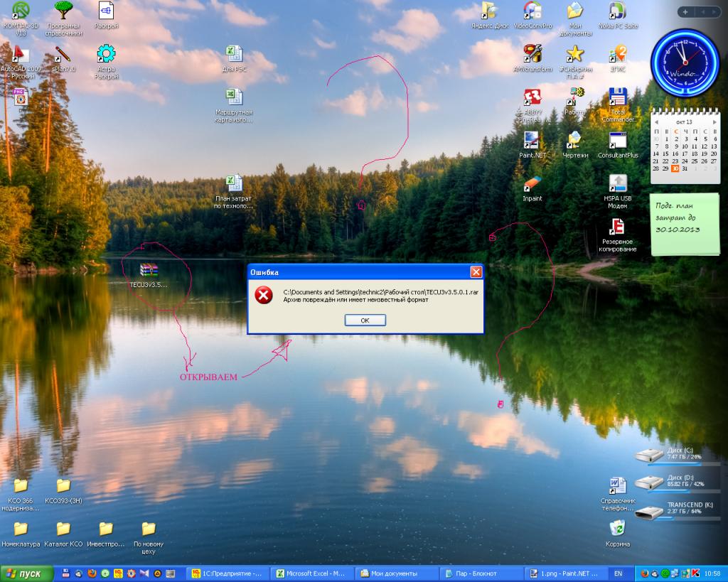Select day 31 in the calendar gadget
The image size is (728, 582).
point(685,168)
